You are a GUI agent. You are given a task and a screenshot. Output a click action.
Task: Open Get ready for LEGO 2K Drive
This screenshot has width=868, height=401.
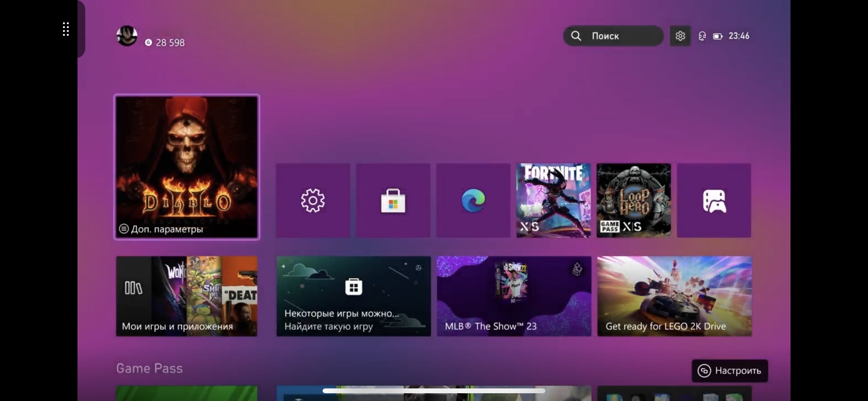tap(674, 296)
